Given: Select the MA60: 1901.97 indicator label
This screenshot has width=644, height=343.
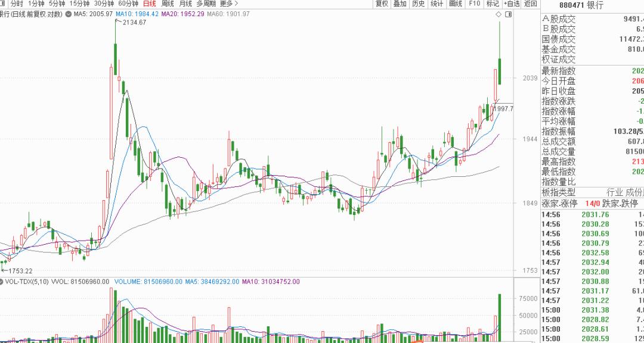Looking at the screenshot, I should coord(228,14).
